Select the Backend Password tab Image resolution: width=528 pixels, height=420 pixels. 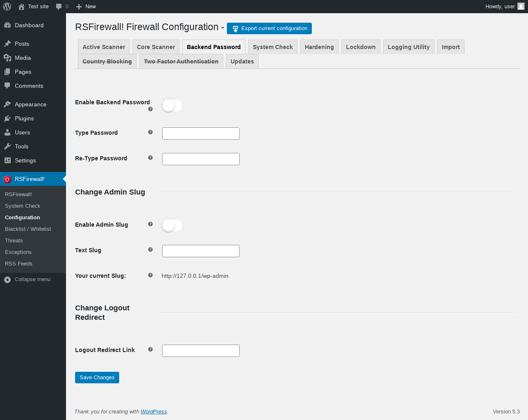tap(214, 47)
